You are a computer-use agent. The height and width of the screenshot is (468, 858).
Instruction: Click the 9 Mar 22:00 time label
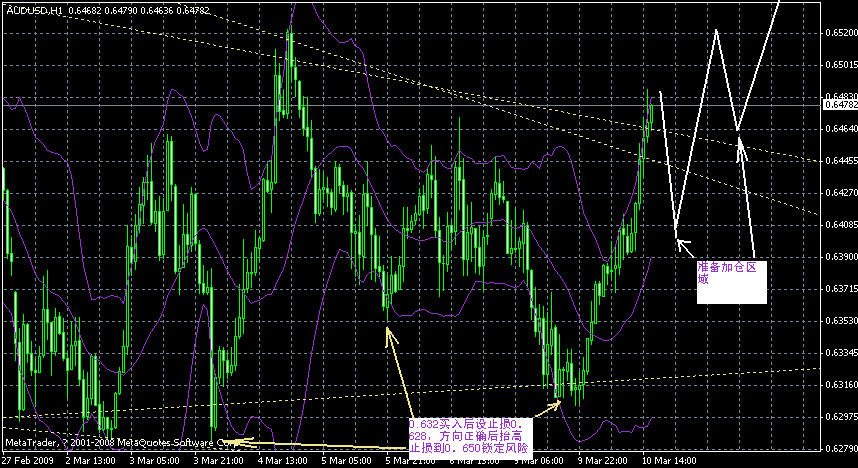[603, 461]
